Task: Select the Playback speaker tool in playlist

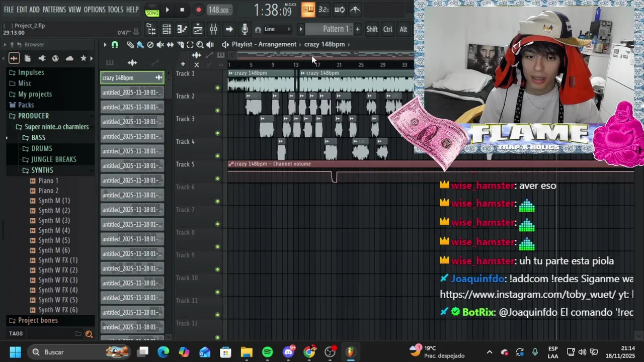Action: pos(210,45)
